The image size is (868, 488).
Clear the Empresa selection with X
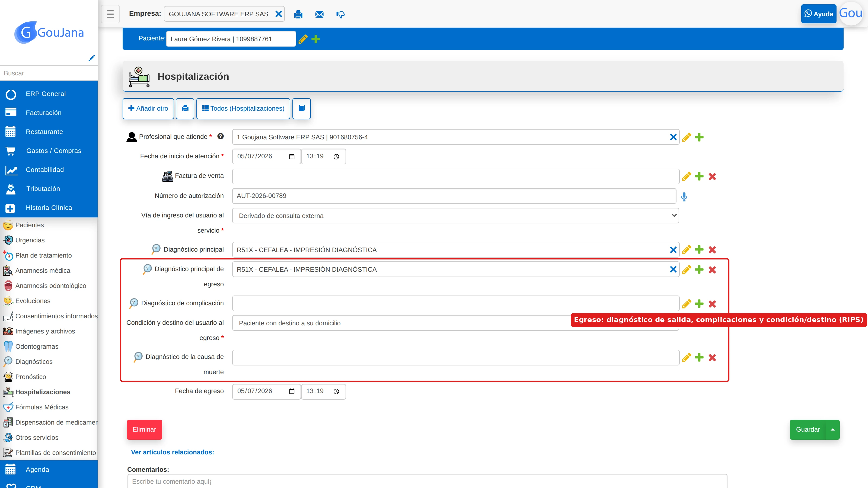[x=279, y=14]
